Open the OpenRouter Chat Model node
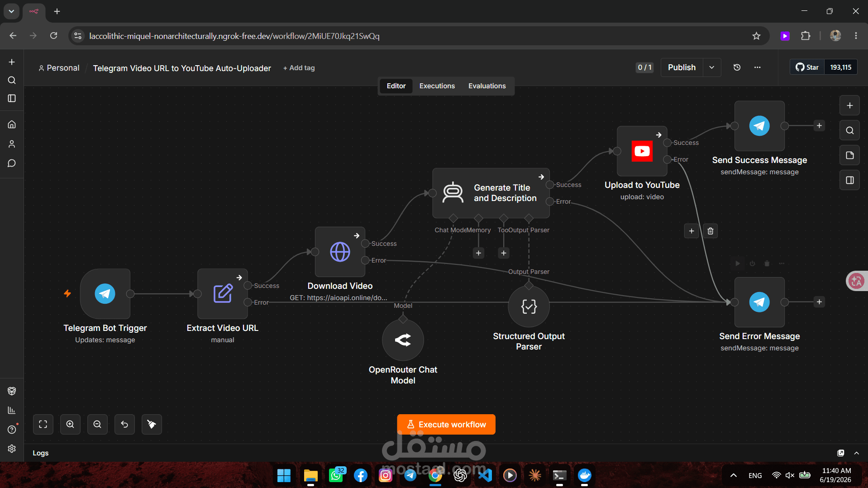Screen dimensions: 868x488 pos(403,340)
